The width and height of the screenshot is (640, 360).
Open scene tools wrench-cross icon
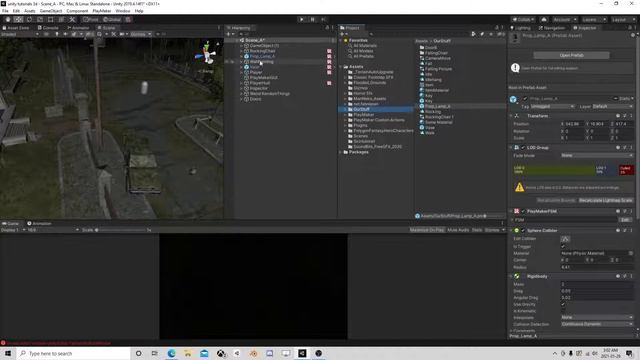click(x=114, y=34)
